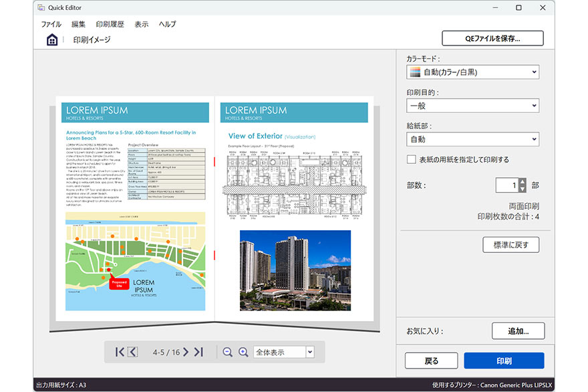Click 印刷イメージ breadcrumb label
Screen dimensions: 588x392
[92, 39]
